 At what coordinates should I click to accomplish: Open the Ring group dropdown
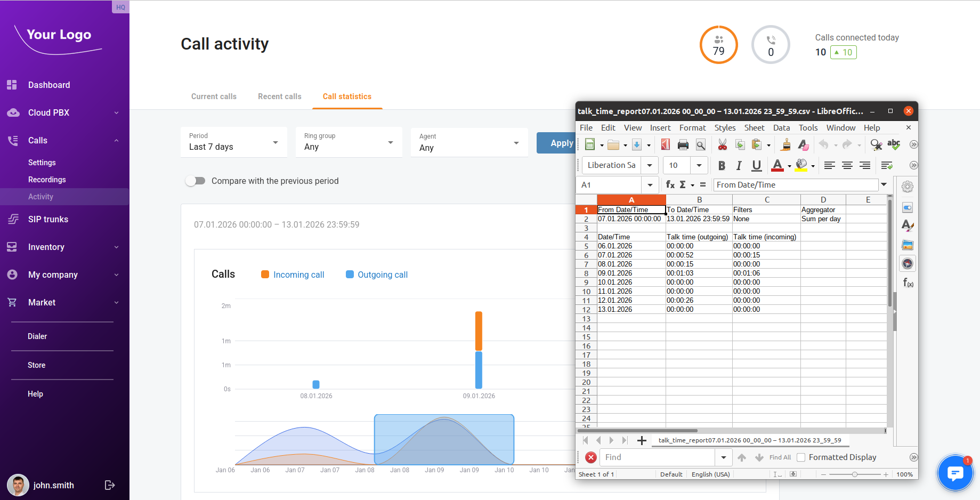click(349, 142)
